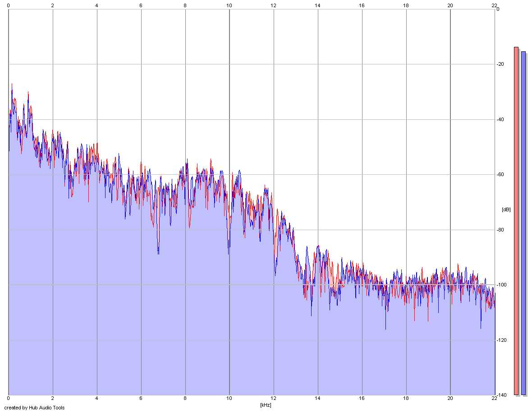Click the -100 label on the dB axis
This screenshot has height=413, width=532.
(501, 285)
